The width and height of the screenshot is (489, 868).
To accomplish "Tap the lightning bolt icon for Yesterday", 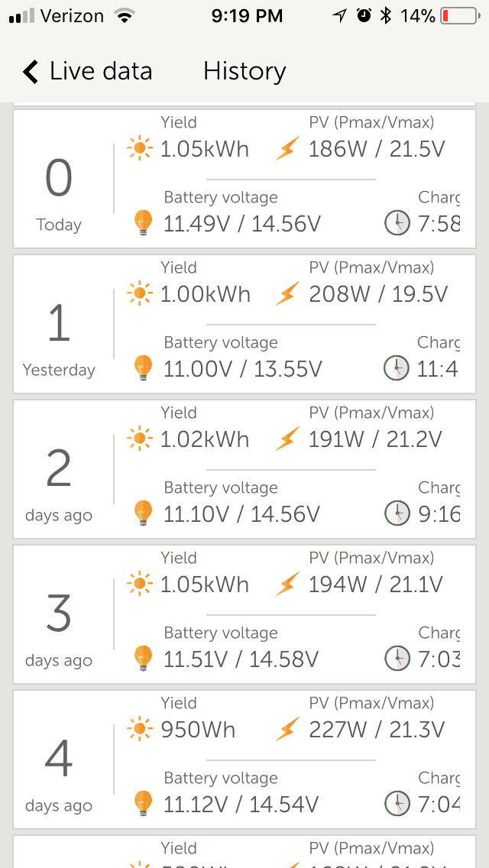I will tap(287, 294).
